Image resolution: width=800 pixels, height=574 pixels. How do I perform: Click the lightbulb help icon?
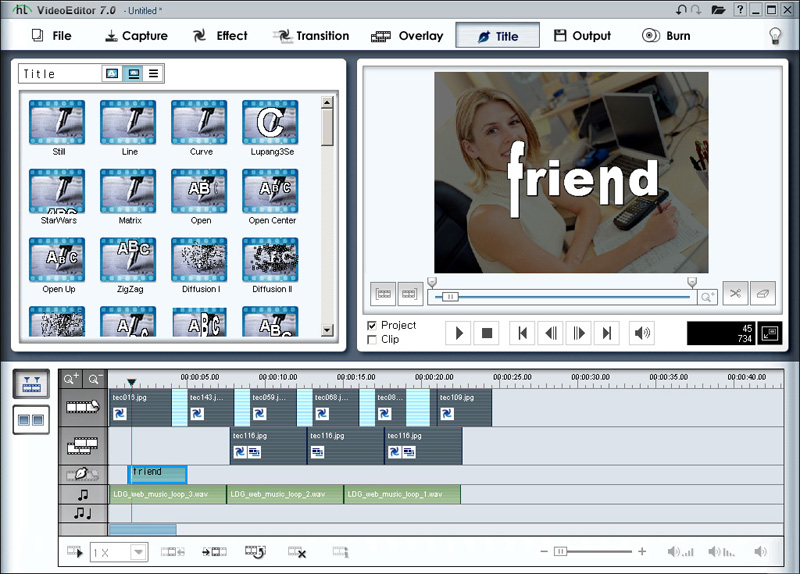[x=774, y=36]
